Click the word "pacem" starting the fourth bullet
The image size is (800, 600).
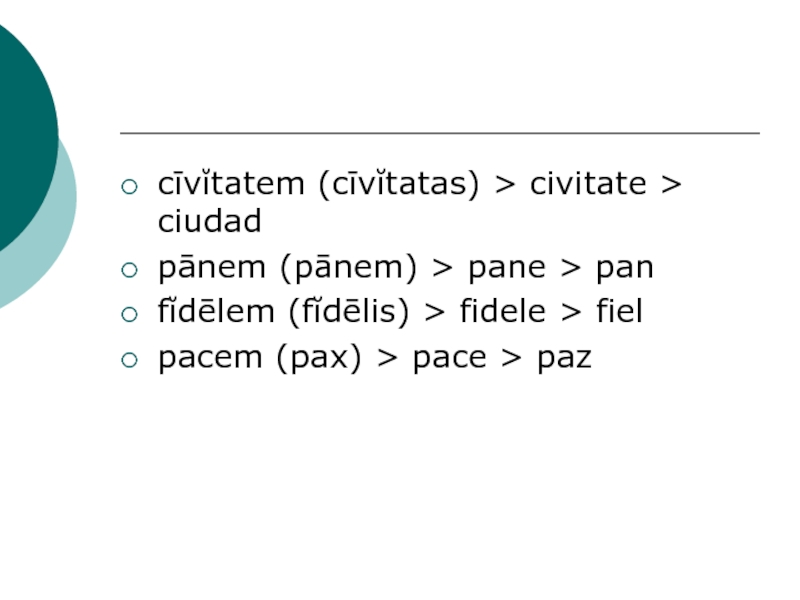[206, 357]
